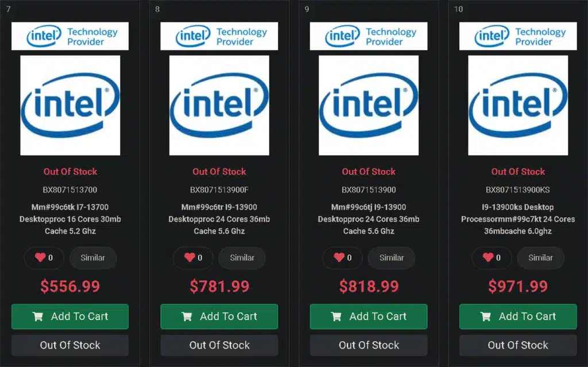The image size is (588, 367).
Task: Click the heart icon for the $818.99 processor
Action: pos(339,257)
